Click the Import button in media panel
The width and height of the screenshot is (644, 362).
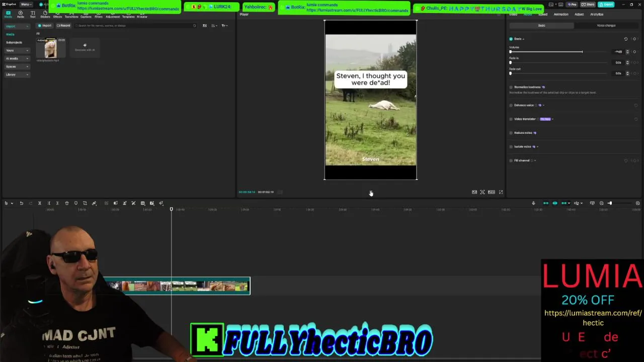click(45, 26)
